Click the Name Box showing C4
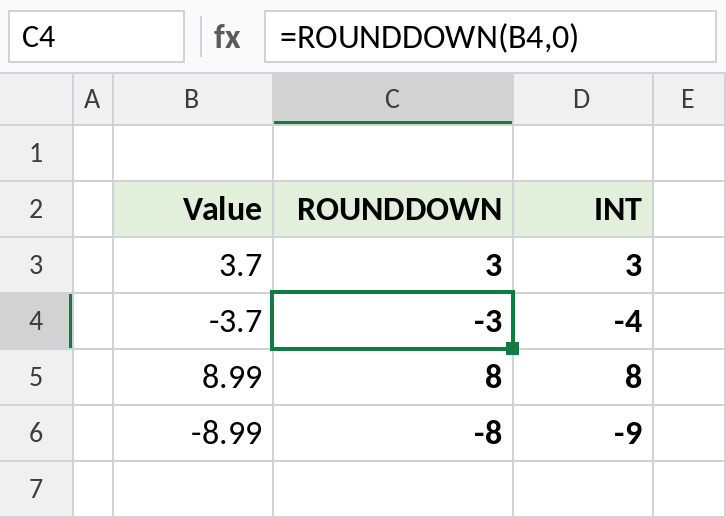The image size is (726, 518). [x=96, y=37]
